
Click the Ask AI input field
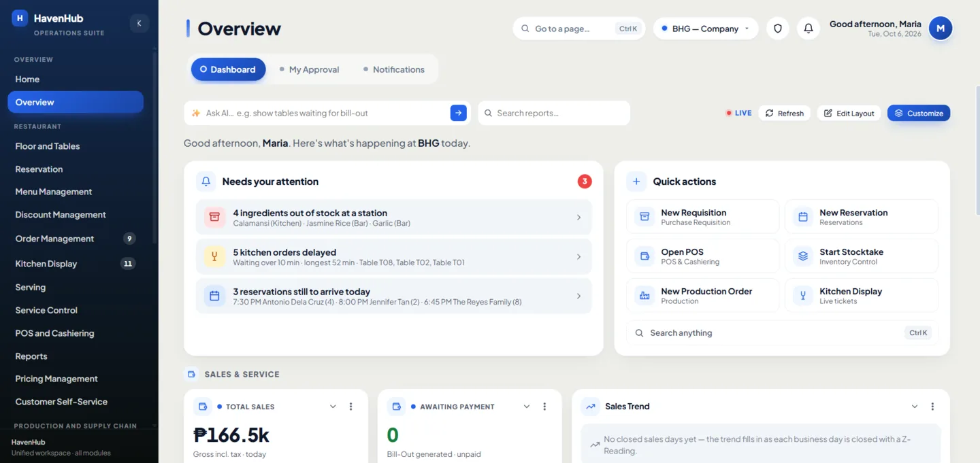click(x=327, y=113)
